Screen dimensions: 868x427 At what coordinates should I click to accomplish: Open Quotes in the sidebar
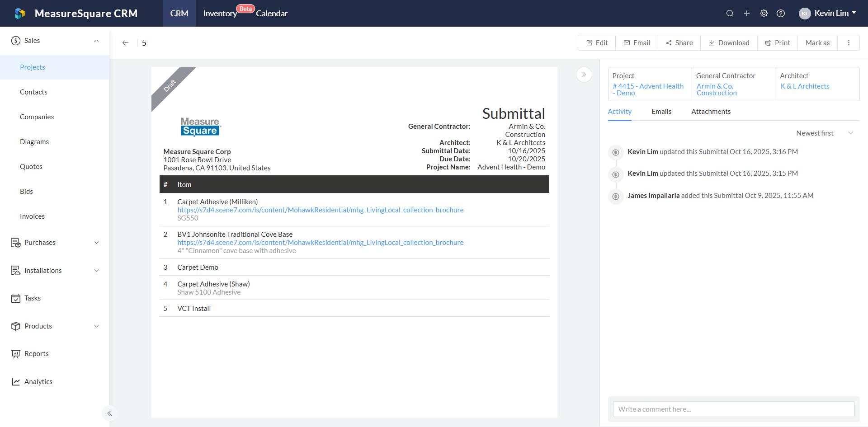pyautogui.click(x=55, y=167)
